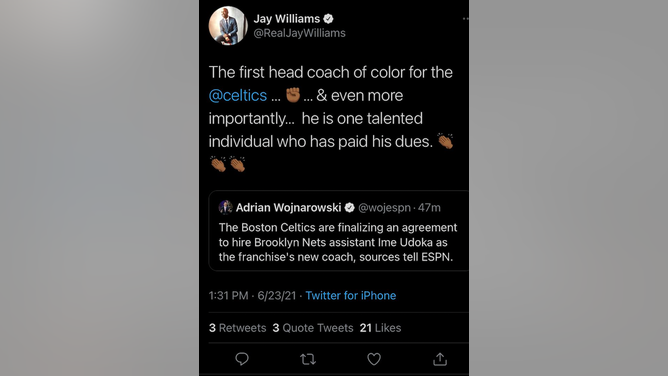Click the verified badge next to Adrian Wojnarowski
Viewport: 668px width, 376px height.
(349, 207)
